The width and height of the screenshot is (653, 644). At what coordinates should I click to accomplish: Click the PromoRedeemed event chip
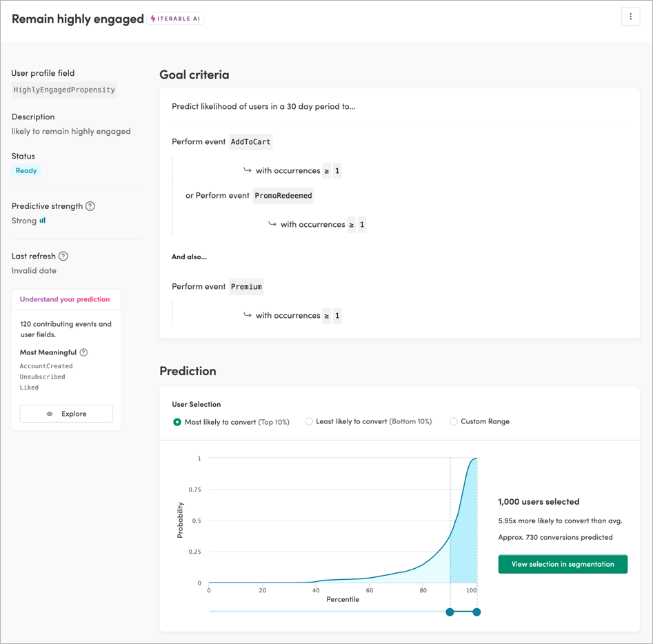coord(283,195)
